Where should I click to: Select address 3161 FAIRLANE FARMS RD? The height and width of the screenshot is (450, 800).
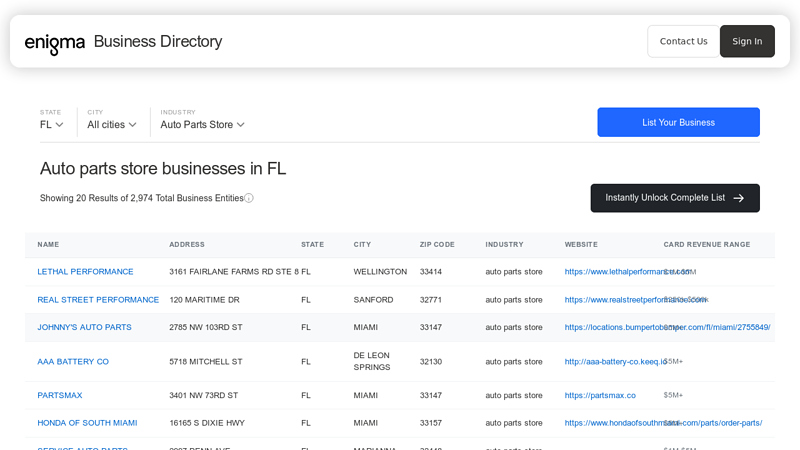coord(234,271)
